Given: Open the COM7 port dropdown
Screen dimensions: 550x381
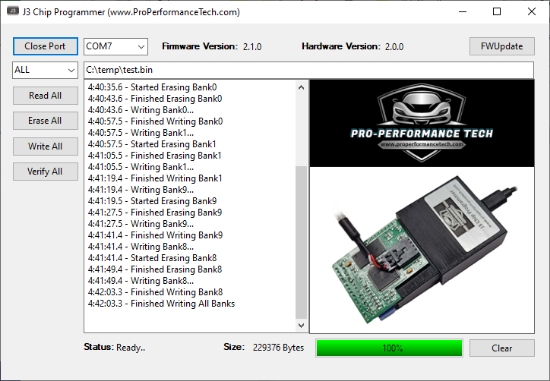Looking at the screenshot, I should [x=115, y=47].
